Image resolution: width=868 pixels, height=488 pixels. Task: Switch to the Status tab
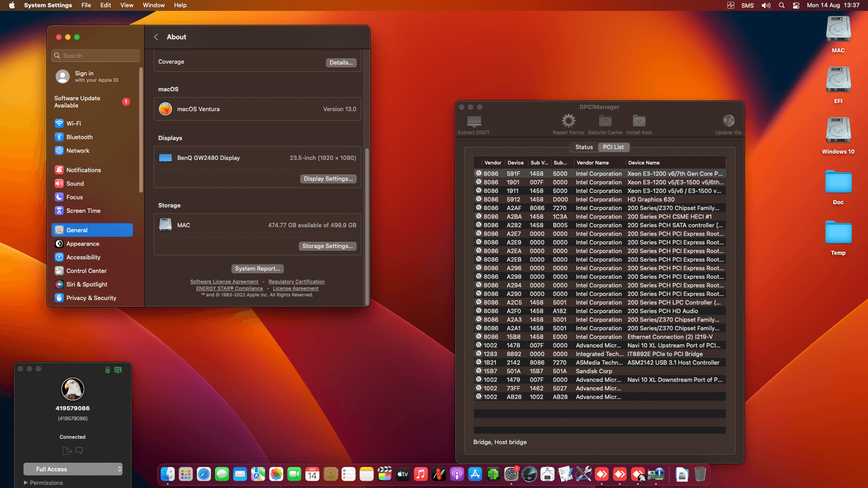pyautogui.click(x=584, y=147)
